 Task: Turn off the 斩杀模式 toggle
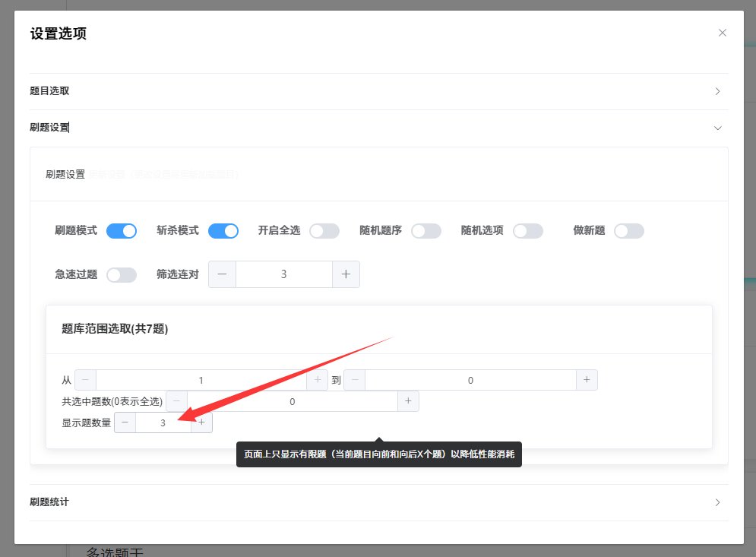223,230
